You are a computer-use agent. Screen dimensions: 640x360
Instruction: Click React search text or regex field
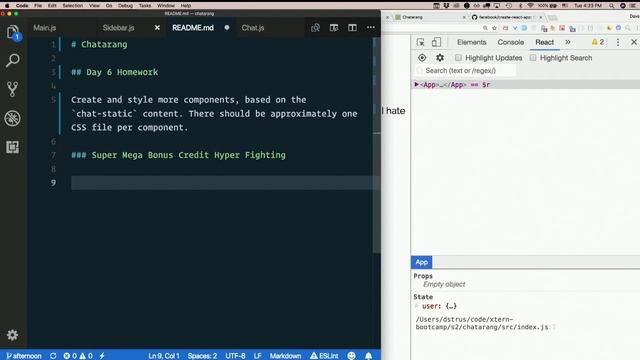(466, 71)
